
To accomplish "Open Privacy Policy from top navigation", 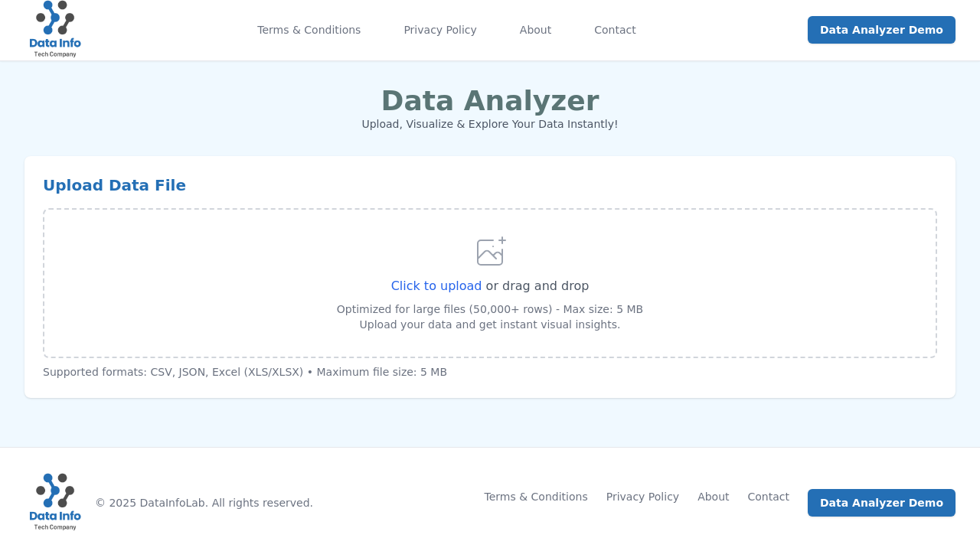I will [440, 29].
